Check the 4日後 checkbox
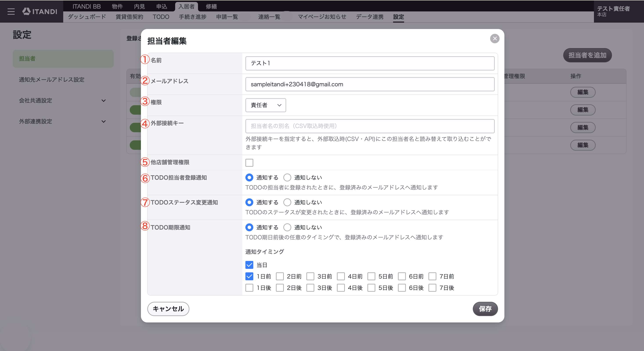The height and width of the screenshot is (351, 644). click(x=341, y=288)
